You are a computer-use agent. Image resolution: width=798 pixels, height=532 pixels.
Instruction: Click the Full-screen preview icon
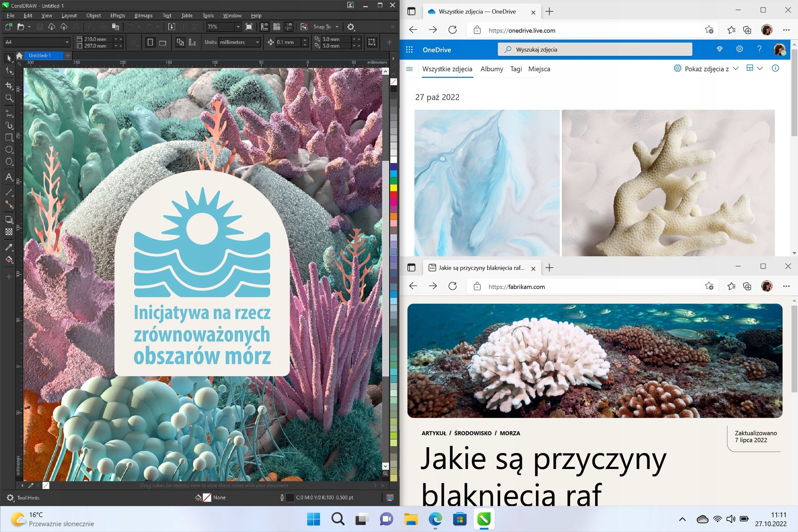click(249, 27)
